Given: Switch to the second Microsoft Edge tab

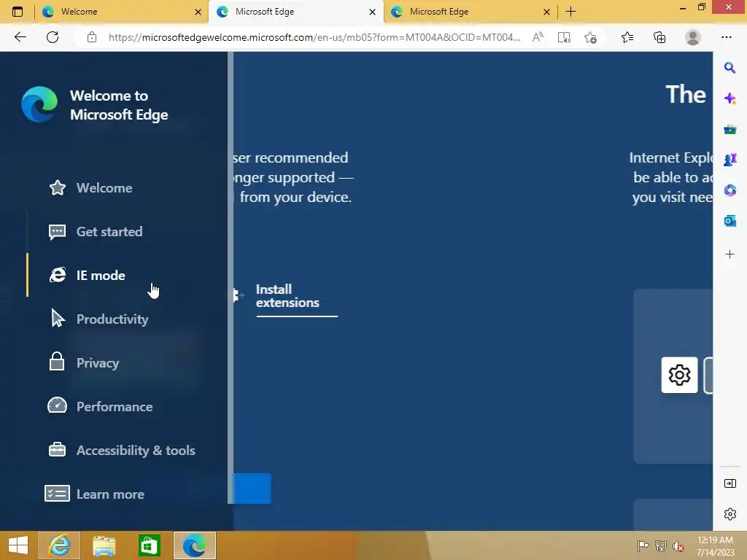Looking at the screenshot, I should coord(295,12).
